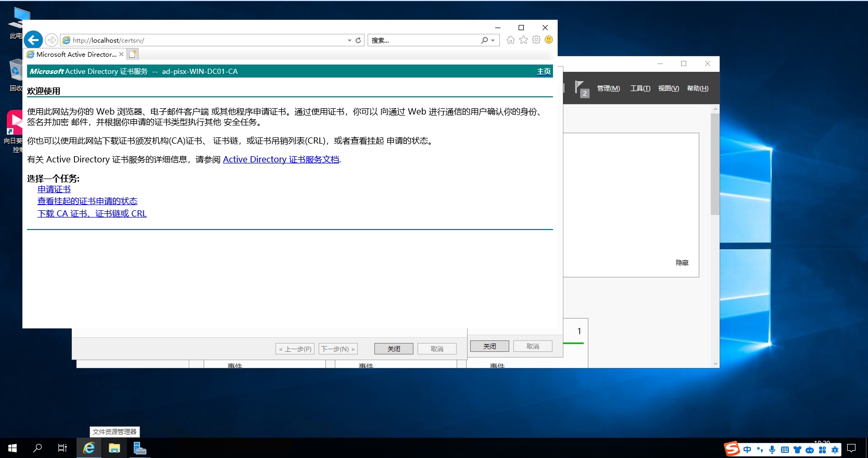Click the magnifier icon in the search box

coord(484,40)
